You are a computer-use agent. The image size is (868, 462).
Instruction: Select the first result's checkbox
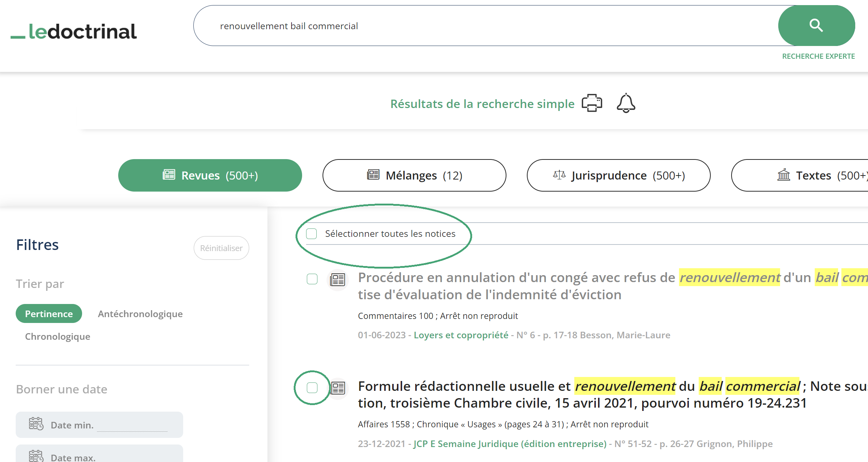[312, 279]
